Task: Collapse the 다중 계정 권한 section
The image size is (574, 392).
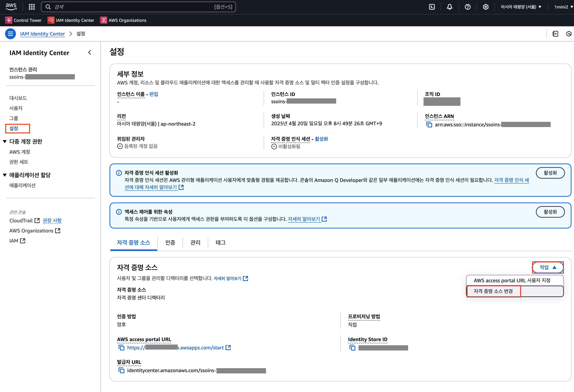Action: (5, 141)
